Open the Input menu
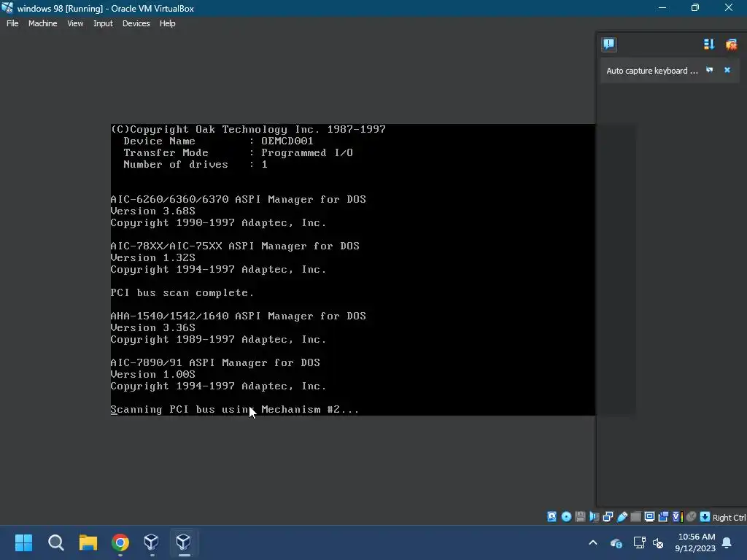The height and width of the screenshot is (560, 747). coord(103,23)
